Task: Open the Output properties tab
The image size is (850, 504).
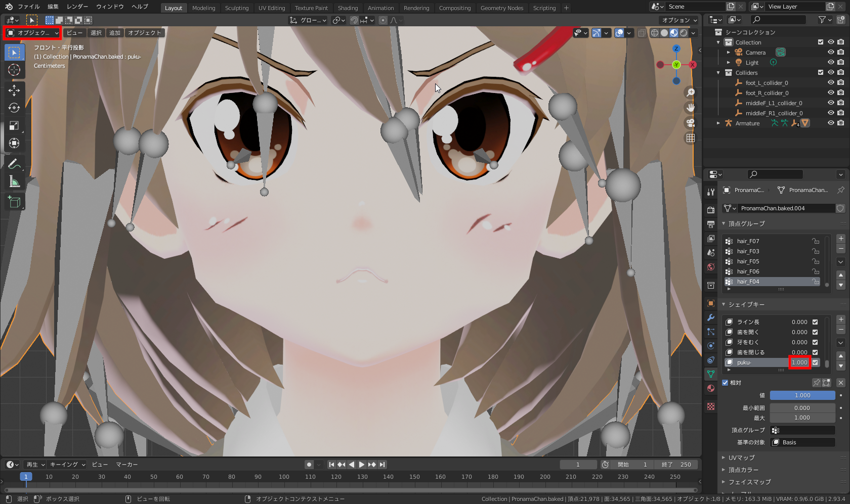Action: coord(711,224)
